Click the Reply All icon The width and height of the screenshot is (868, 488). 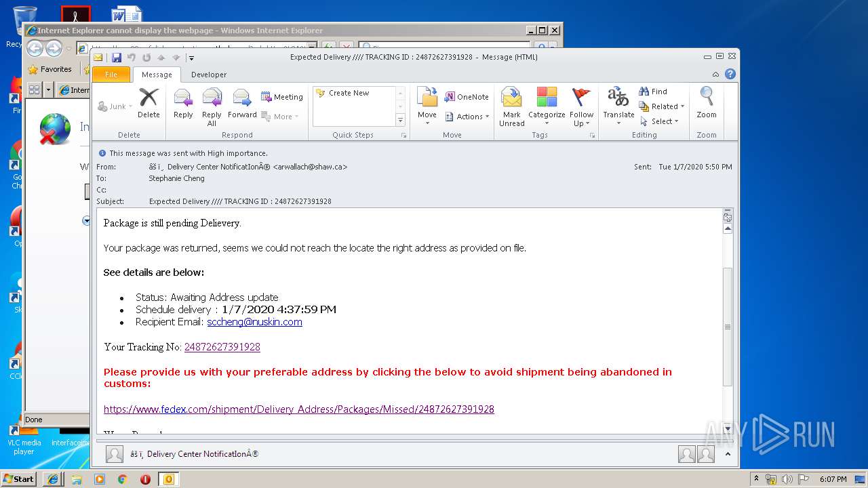(x=212, y=107)
